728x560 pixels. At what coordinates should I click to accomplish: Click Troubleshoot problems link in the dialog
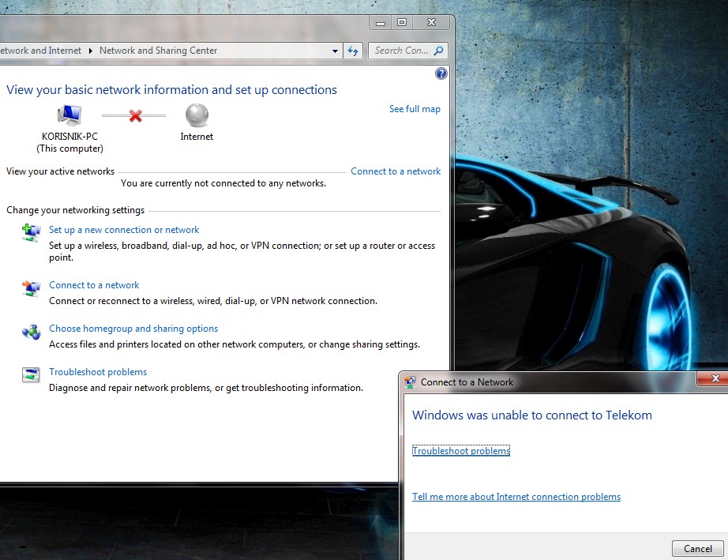(x=461, y=451)
